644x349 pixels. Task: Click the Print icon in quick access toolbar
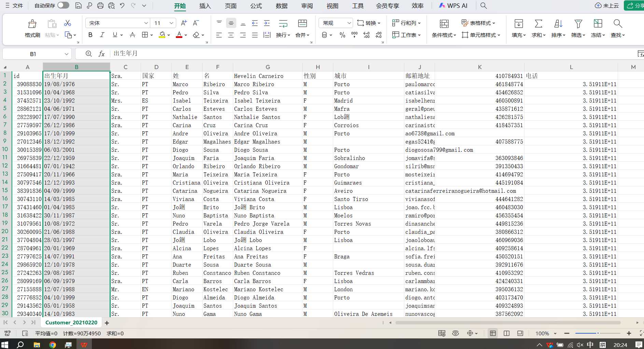pyautogui.click(x=100, y=5)
